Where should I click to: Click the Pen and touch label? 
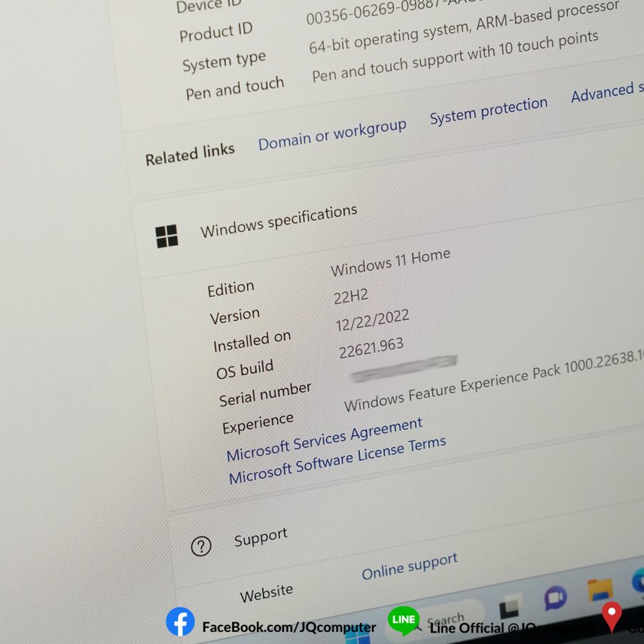[235, 88]
